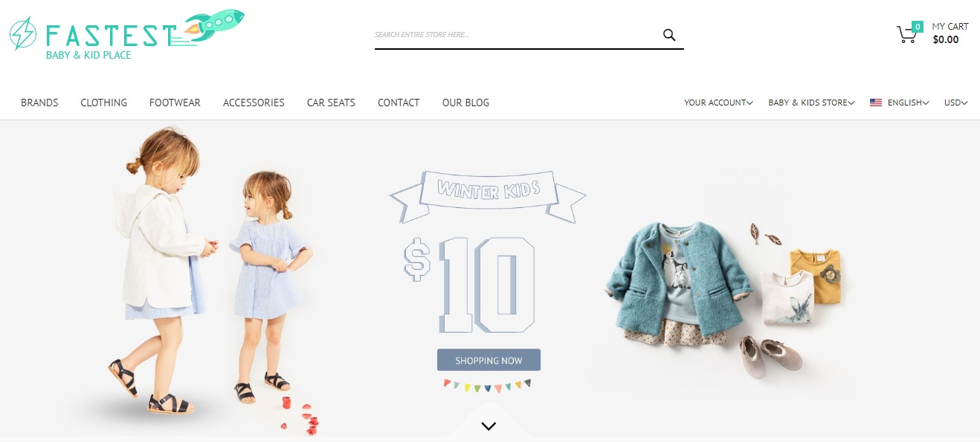Click the lightning bolt logo emblem

(x=23, y=33)
